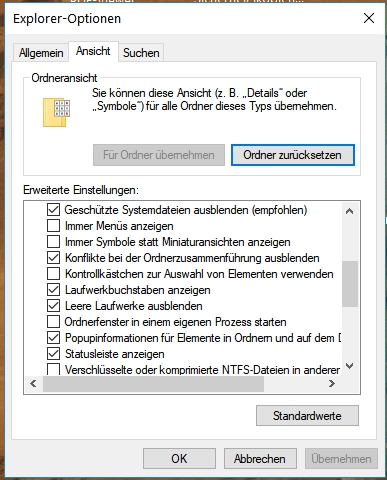Click the folder view icon in Ordneransicht
The image size is (387, 480).
click(56, 112)
